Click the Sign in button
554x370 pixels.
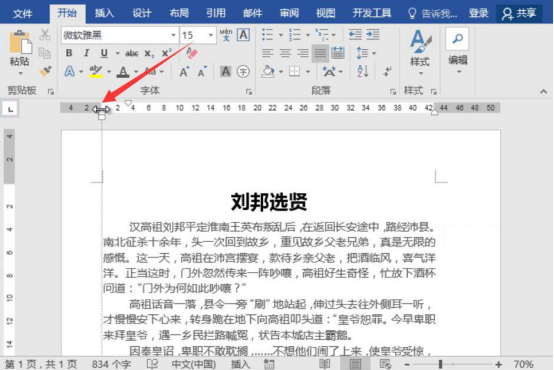(478, 13)
